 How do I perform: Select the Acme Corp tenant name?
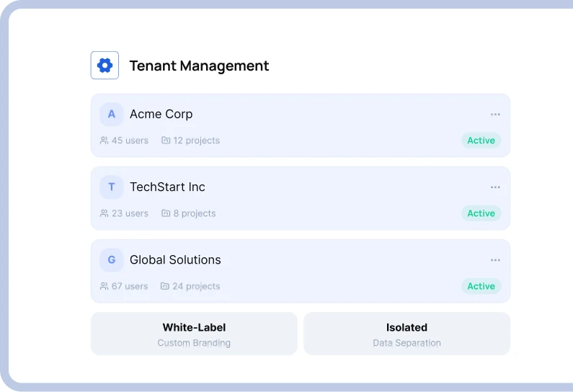coord(161,114)
